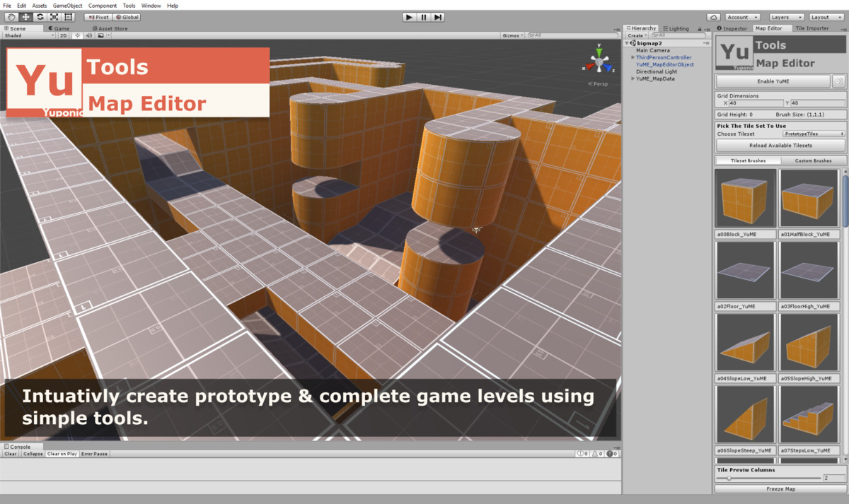Switch to the Asset Store tab
Image resolution: width=849 pixels, height=504 pixels.
click(110, 28)
